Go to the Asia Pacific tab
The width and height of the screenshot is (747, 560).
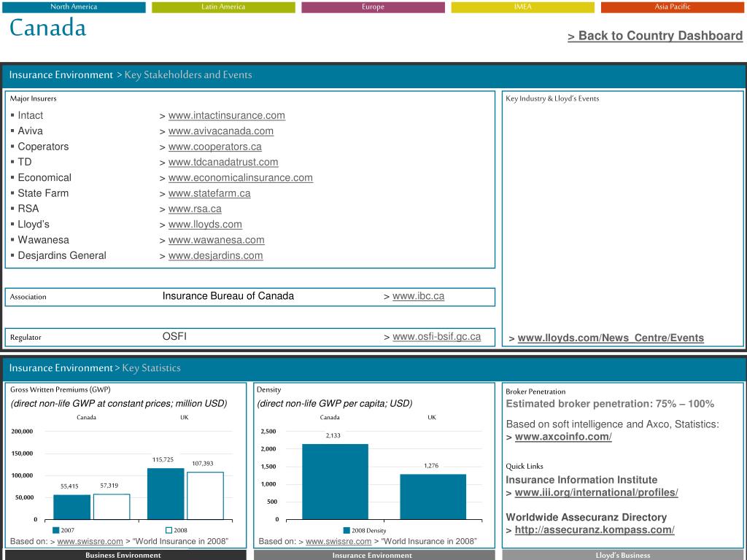672,7
